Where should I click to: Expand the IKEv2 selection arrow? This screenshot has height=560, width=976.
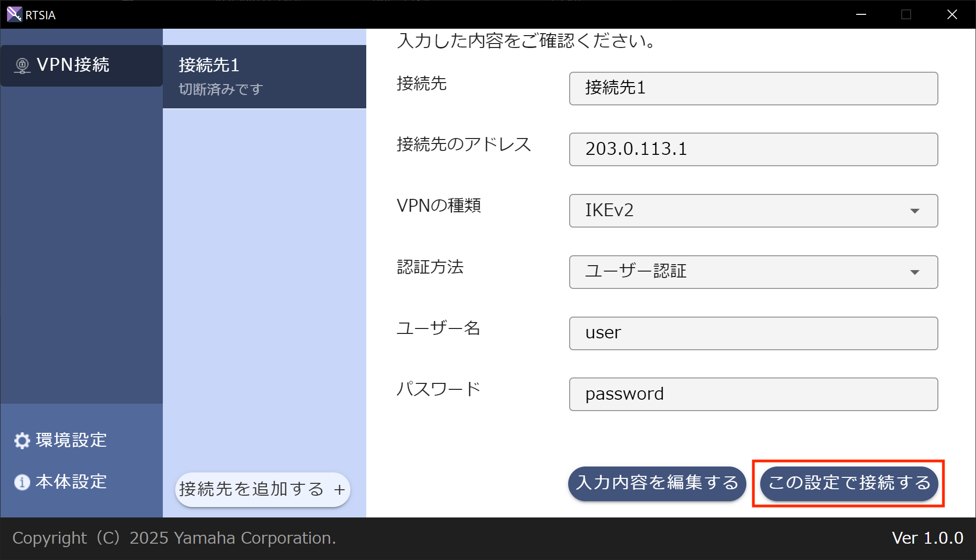(x=915, y=211)
